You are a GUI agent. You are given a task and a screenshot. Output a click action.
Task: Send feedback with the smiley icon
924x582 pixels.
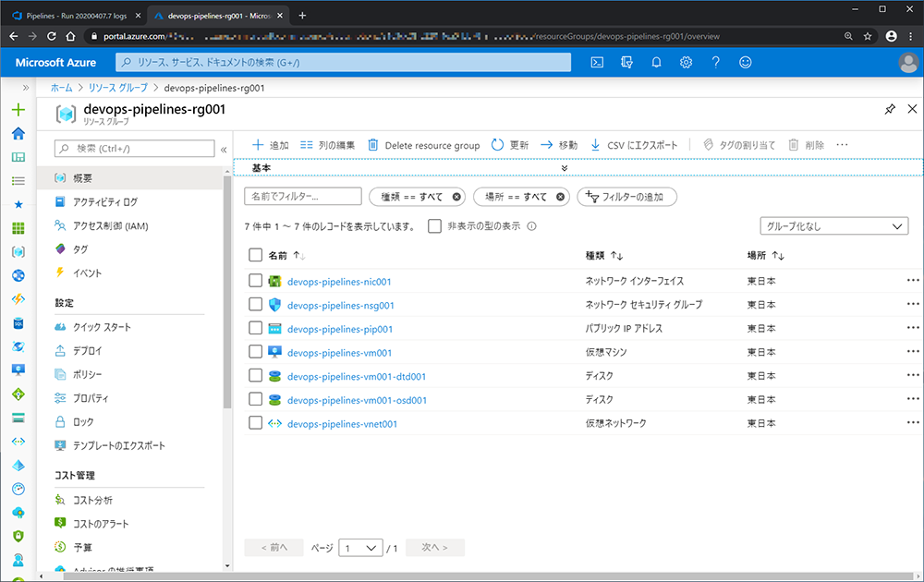coord(746,63)
